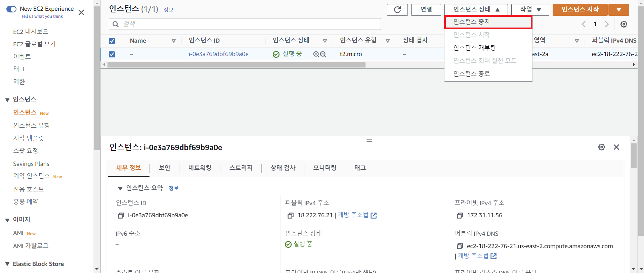Close the instance detail panel
The width and height of the screenshot is (644, 273).
(616, 147)
